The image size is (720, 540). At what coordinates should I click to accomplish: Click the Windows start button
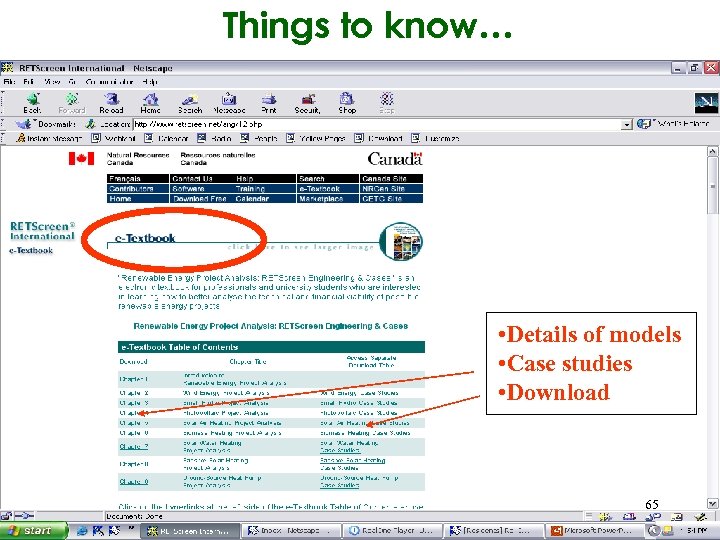32,531
